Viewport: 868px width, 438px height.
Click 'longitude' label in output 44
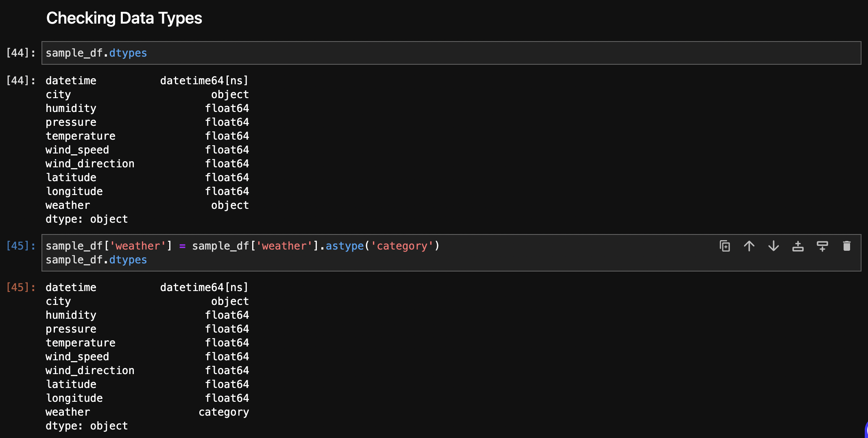(x=74, y=191)
